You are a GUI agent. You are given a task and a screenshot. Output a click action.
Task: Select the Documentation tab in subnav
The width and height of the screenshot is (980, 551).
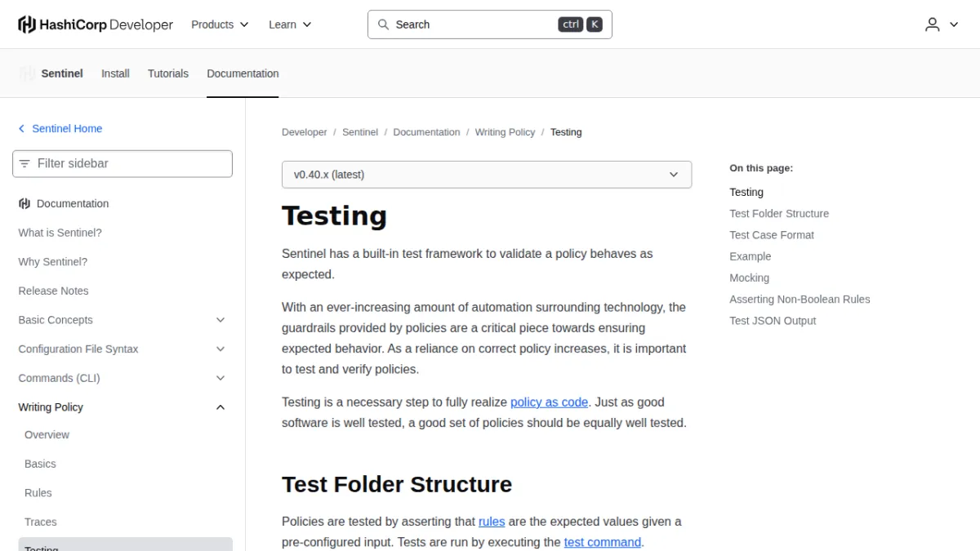[243, 73]
